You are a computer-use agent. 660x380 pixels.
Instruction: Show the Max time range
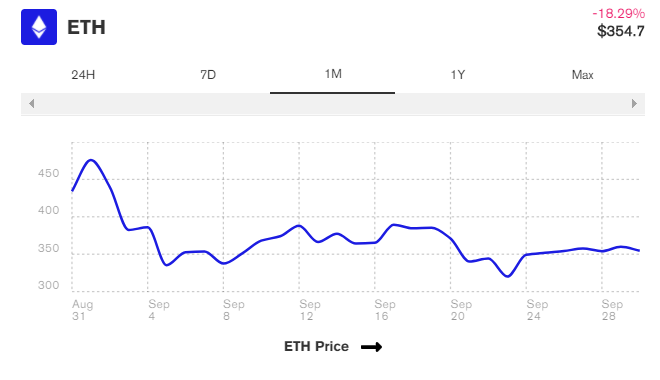tap(583, 75)
